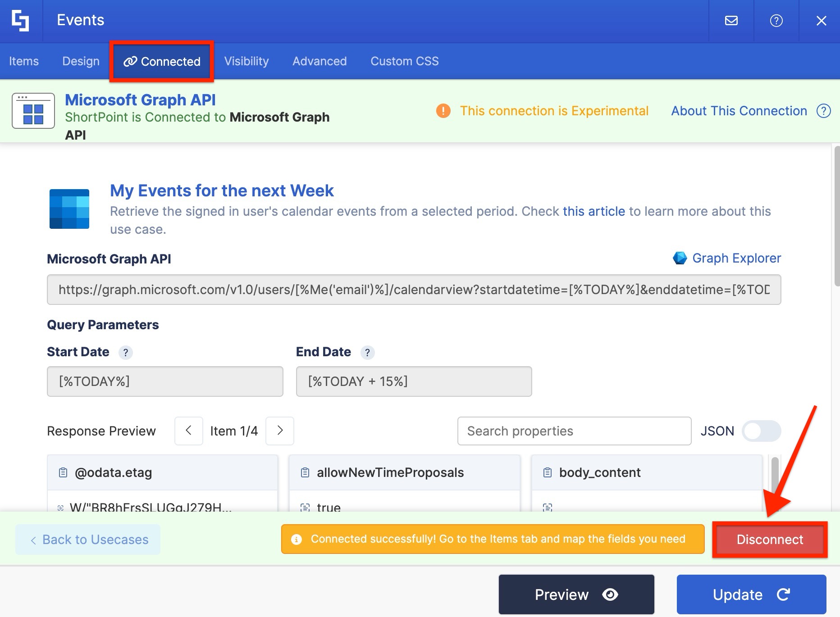Viewport: 840px width, 617px height.
Task: Click Start Date help question mark
Action: tap(126, 353)
